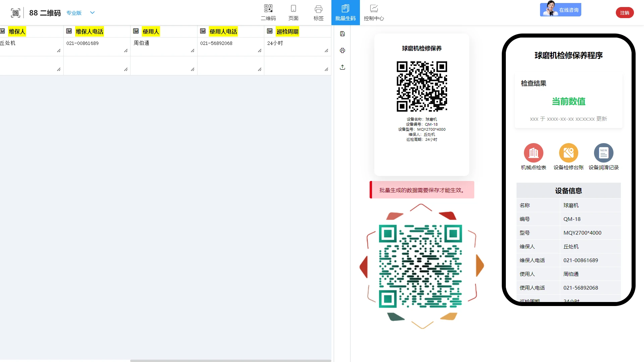The width and height of the screenshot is (644, 362).
Task: Click the MQY2700*4000 model value
Action: click(582, 233)
